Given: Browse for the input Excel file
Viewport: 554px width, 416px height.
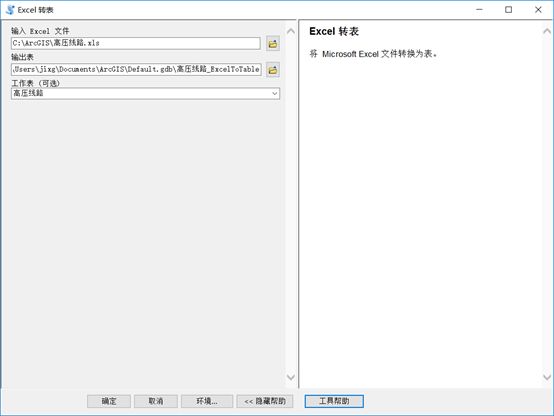Looking at the screenshot, I should click(x=273, y=44).
